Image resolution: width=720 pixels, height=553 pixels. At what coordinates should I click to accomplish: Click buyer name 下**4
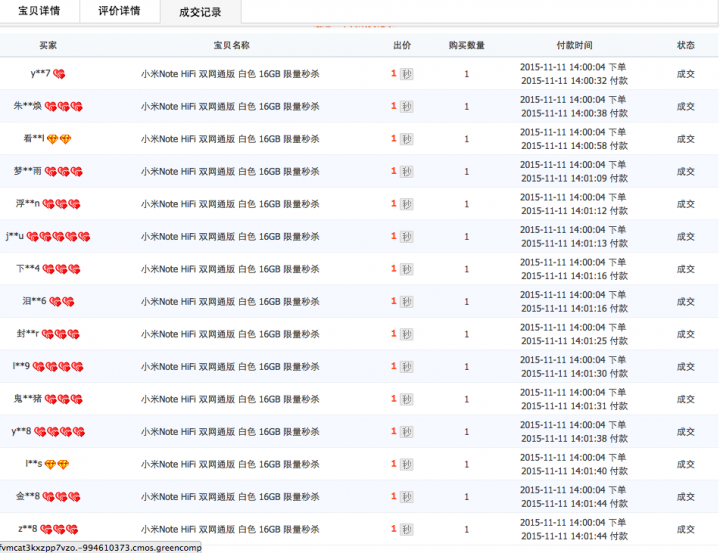28,269
